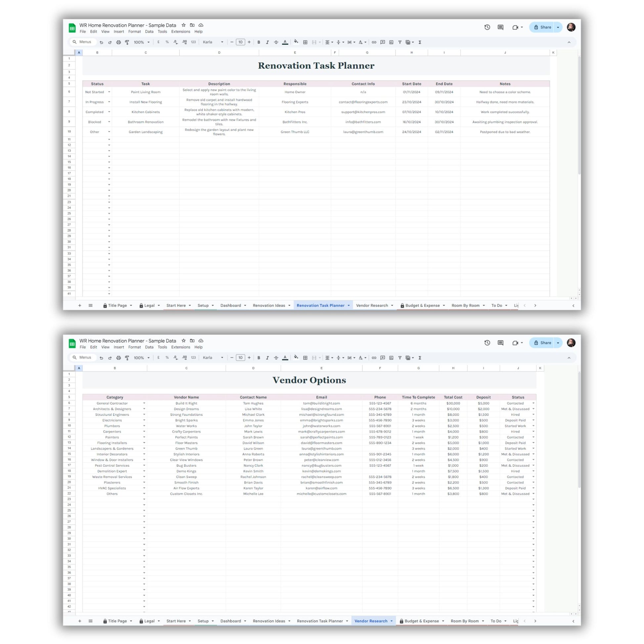Switch to the Budget & Expense tab in the Vendor Options window
This screenshot has height=644, width=644.
tap(422, 621)
